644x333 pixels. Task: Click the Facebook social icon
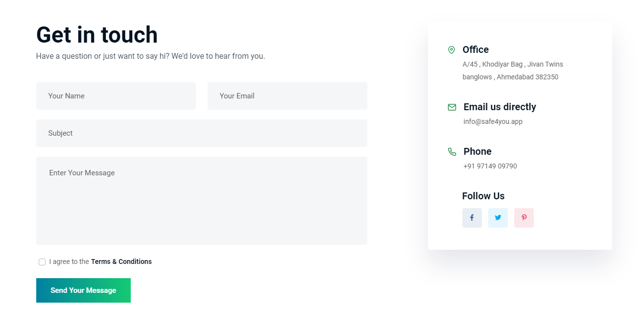point(472,218)
